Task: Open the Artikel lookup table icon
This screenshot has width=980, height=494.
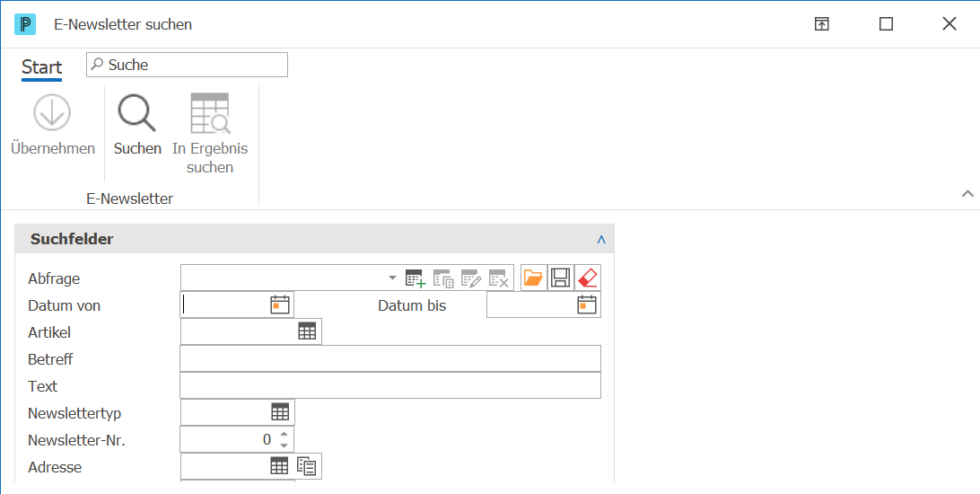Action: point(307,332)
